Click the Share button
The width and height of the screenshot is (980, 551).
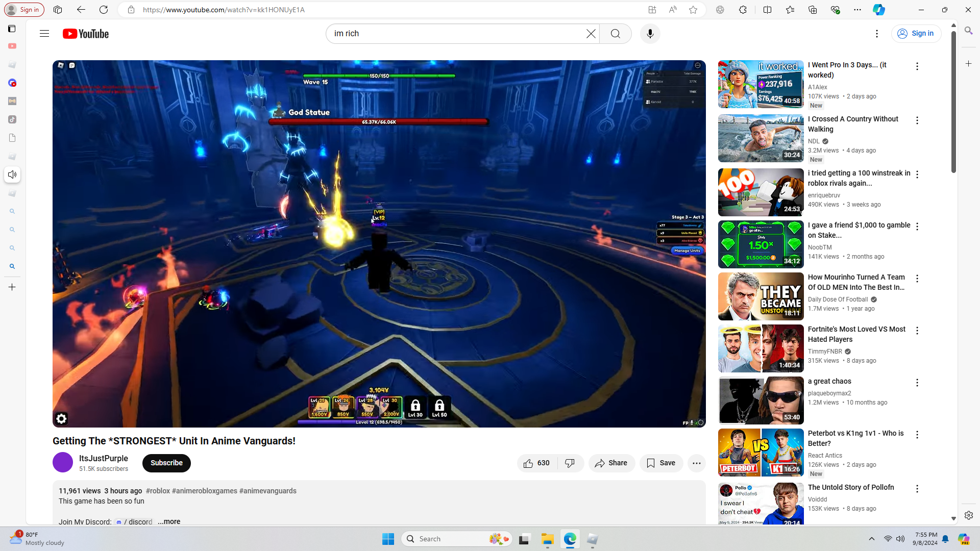click(611, 463)
